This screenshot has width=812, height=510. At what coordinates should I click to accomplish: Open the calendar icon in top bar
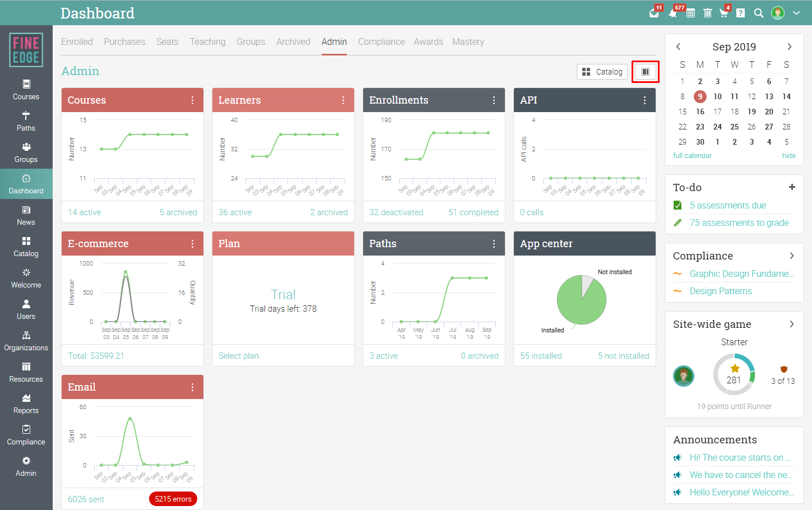click(x=691, y=13)
